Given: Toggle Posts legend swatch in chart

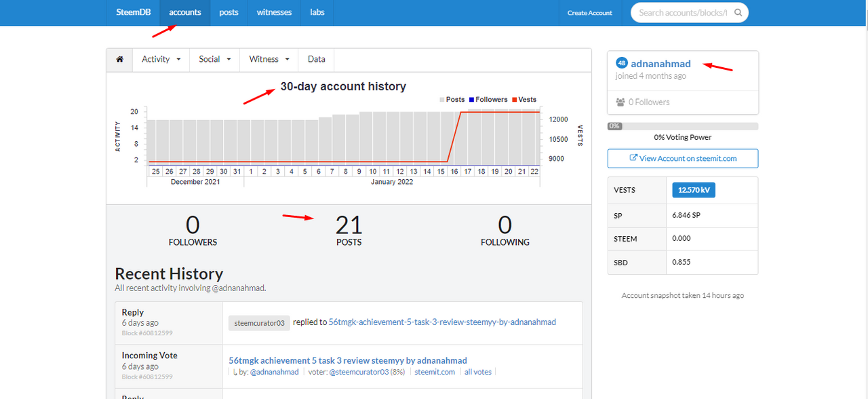Looking at the screenshot, I should [442, 100].
